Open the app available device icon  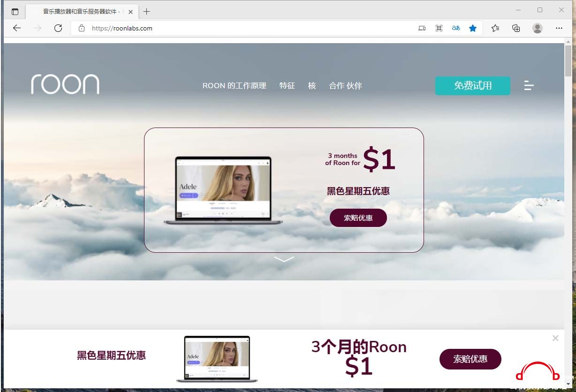click(422, 28)
